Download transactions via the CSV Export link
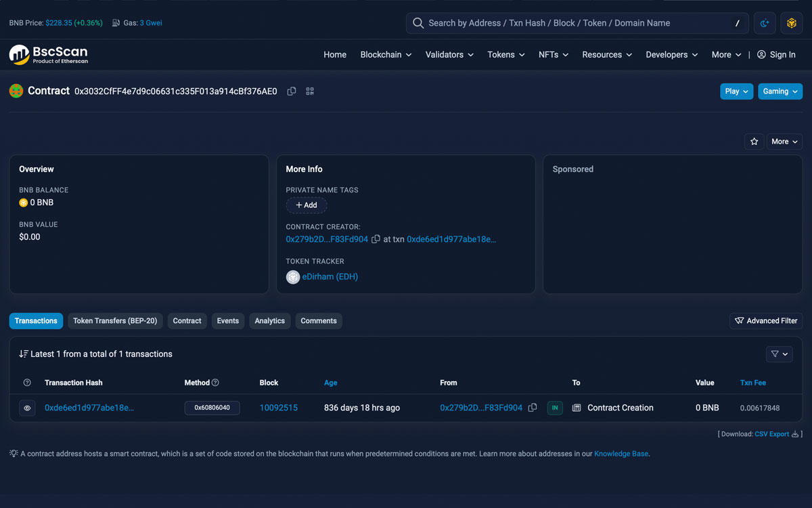 coord(771,433)
